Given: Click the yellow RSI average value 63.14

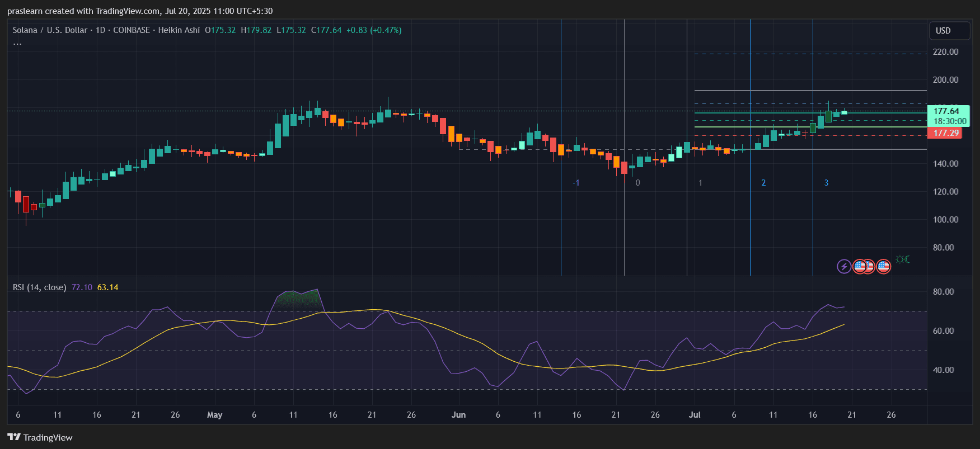Looking at the screenshot, I should coord(107,287).
